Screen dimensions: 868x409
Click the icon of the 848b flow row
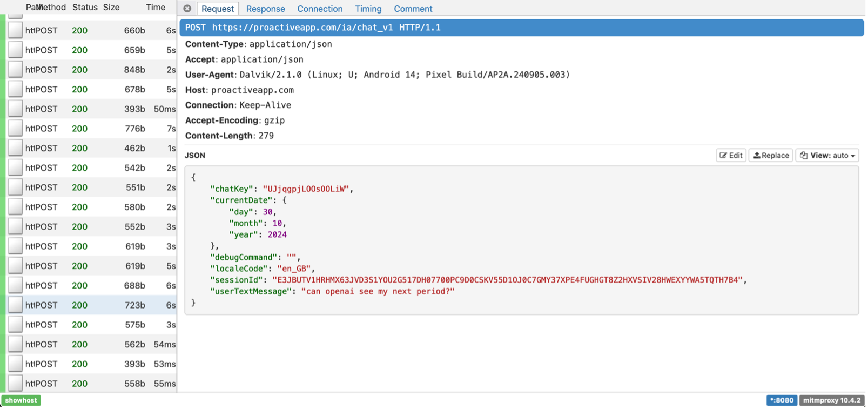16,70
